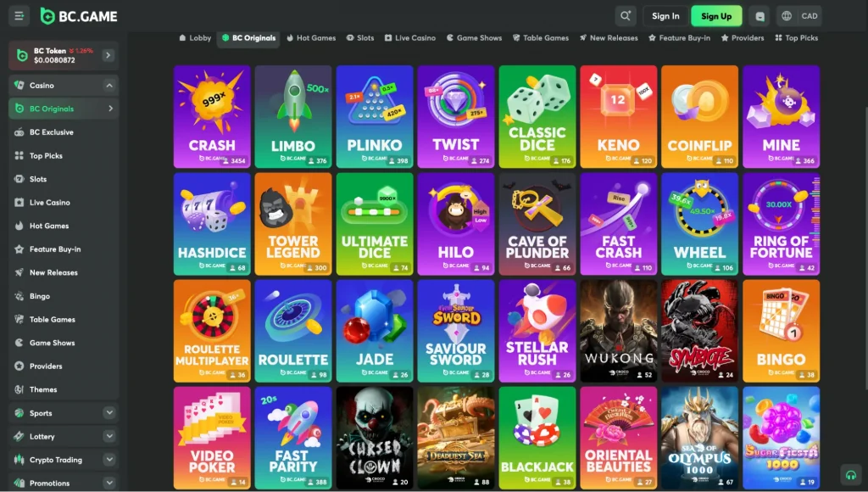Expand the Lottery section
Image resolution: width=868 pixels, height=492 pixels.
[109, 436]
